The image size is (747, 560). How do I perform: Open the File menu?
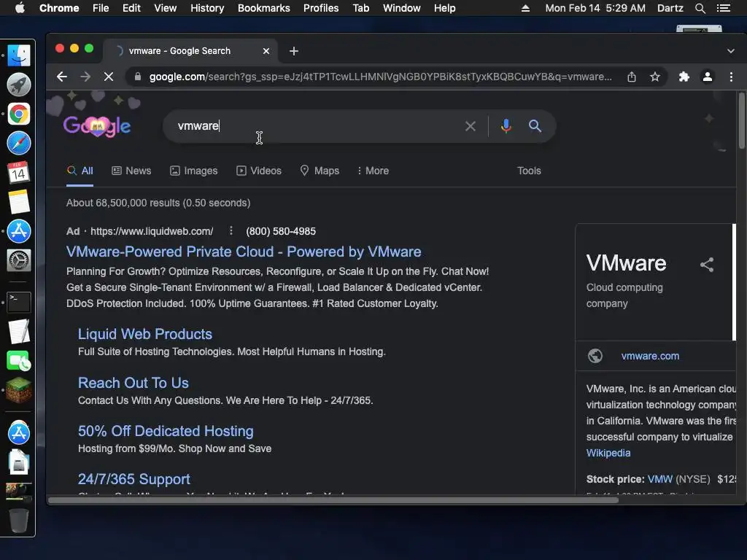click(x=101, y=8)
